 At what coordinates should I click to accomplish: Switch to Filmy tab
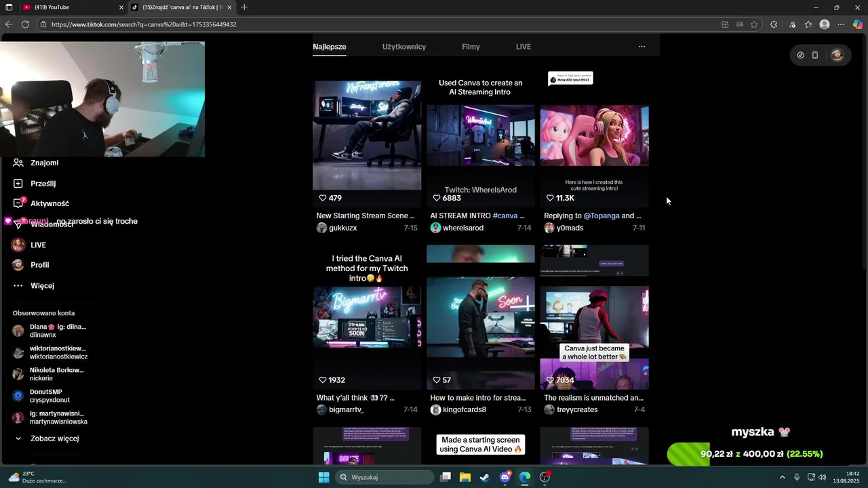pyautogui.click(x=471, y=47)
